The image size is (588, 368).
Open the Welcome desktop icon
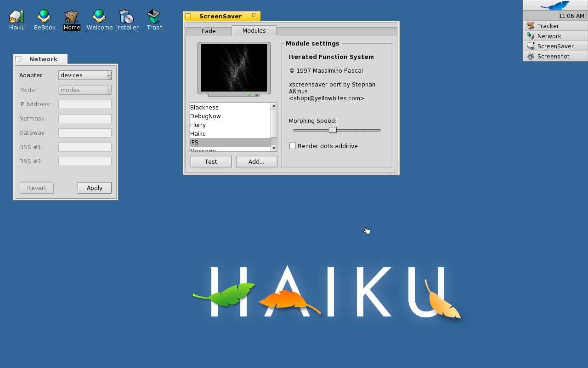[x=99, y=20]
